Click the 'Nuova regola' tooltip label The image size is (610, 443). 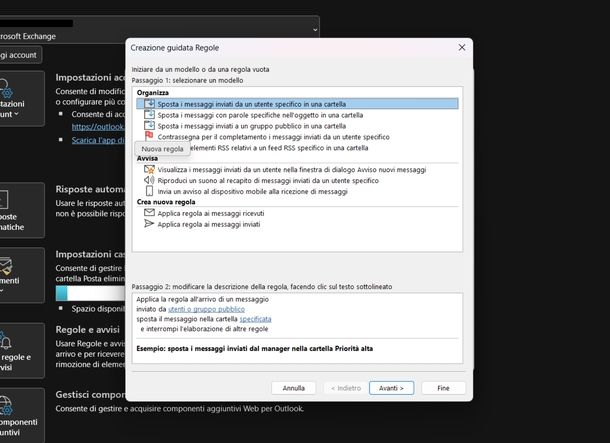point(162,149)
